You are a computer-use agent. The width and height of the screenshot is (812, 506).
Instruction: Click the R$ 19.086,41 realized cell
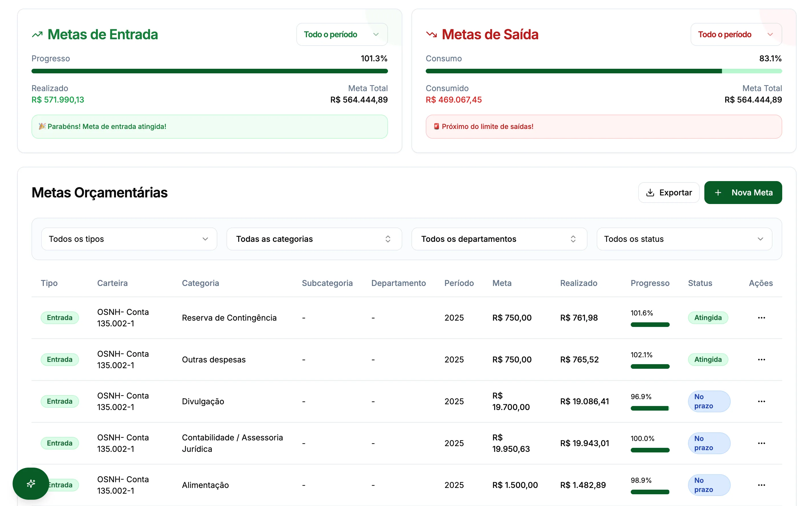coord(584,401)
